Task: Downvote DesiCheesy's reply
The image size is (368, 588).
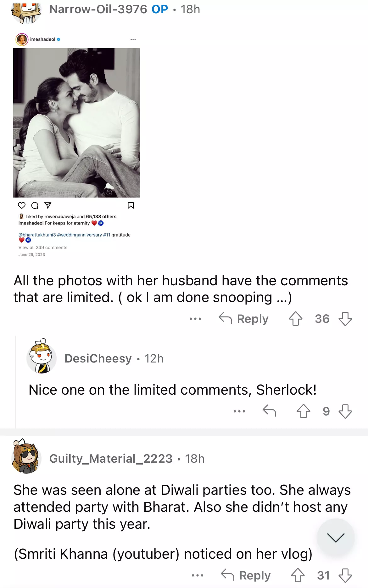Action: click(x=345, y=411)
